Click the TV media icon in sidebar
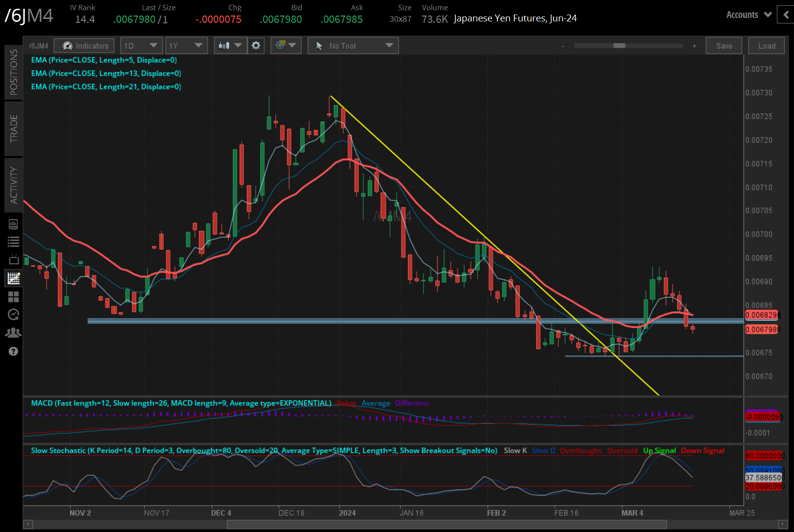The height and width of the screenshot is (532, 794). pos(13,259)
